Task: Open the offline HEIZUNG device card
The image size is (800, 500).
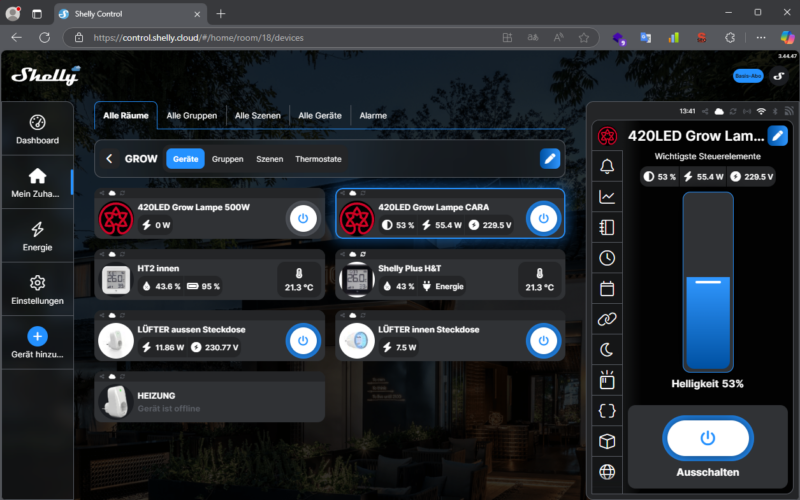Action: pyautogui.click(x=210, y=401)
